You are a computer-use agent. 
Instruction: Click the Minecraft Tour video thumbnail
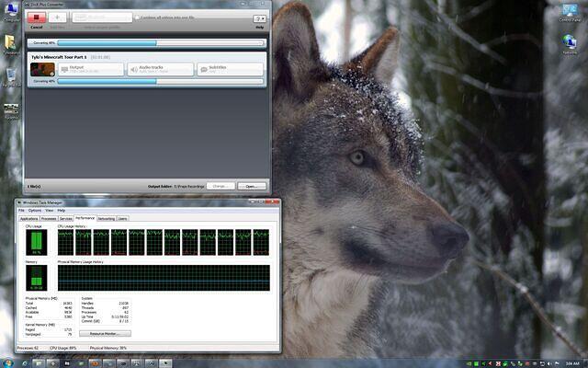pos(40,69)
